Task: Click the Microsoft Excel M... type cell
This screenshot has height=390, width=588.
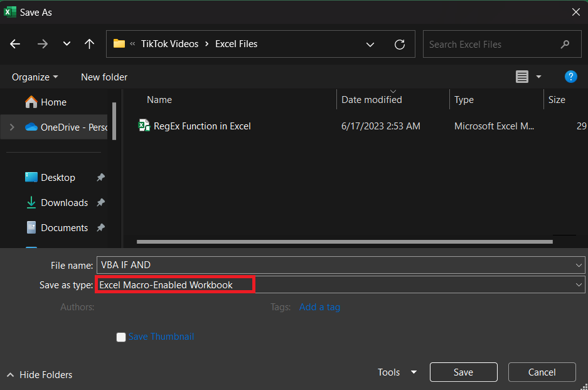Action: pyautogui.click(x=494, y=126)
